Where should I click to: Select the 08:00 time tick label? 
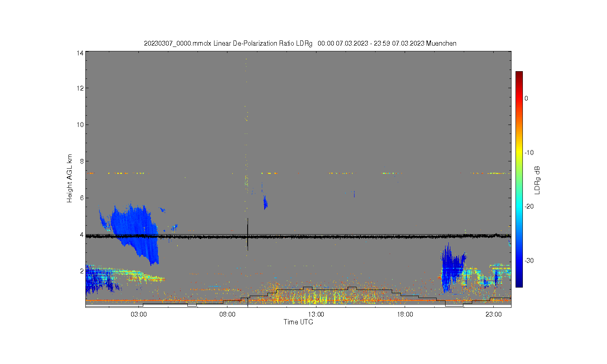point(227,314)
